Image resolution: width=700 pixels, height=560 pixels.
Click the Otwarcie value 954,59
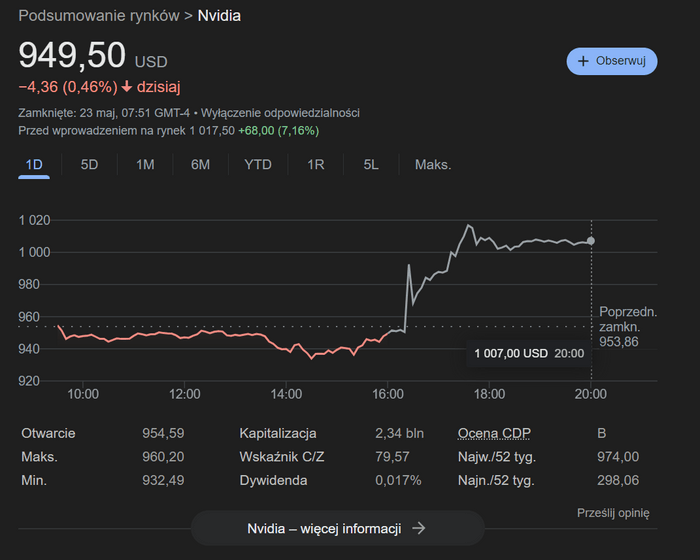(163, 433)
